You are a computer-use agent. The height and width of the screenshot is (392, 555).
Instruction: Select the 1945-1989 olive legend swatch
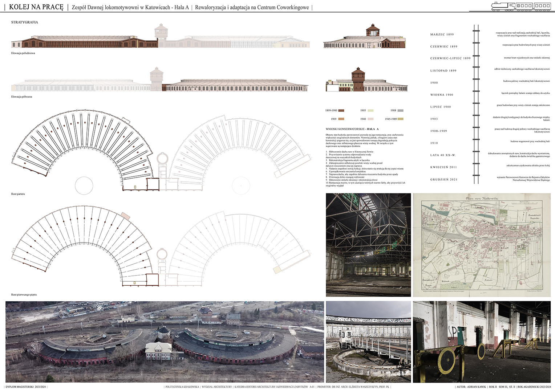(400, 119)
